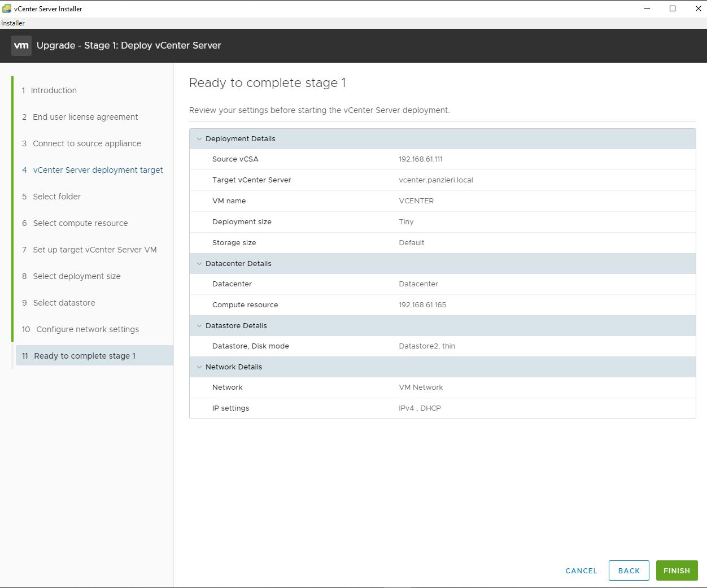Click VM Network value
707x588 pixels.
[x=421, y=387]
